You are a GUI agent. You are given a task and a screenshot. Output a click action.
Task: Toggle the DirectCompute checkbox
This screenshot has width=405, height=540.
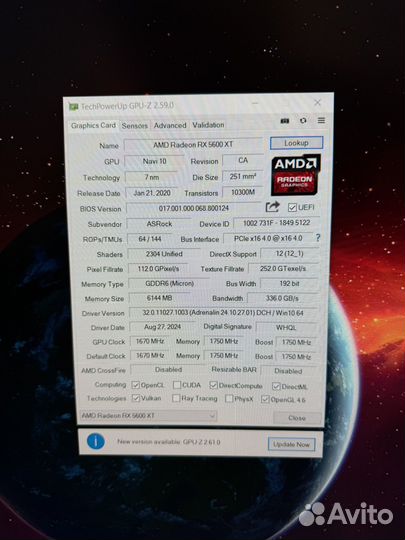(214, 385)
